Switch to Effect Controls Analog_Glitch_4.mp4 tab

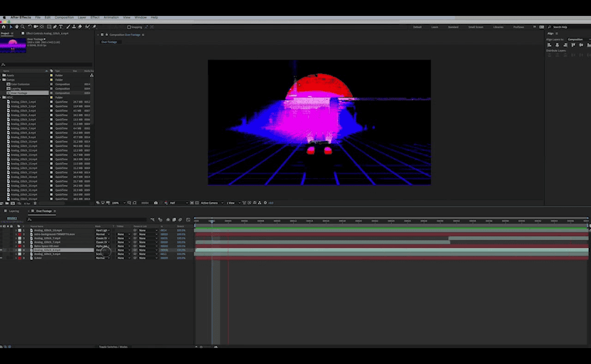[x=47, y=34]
